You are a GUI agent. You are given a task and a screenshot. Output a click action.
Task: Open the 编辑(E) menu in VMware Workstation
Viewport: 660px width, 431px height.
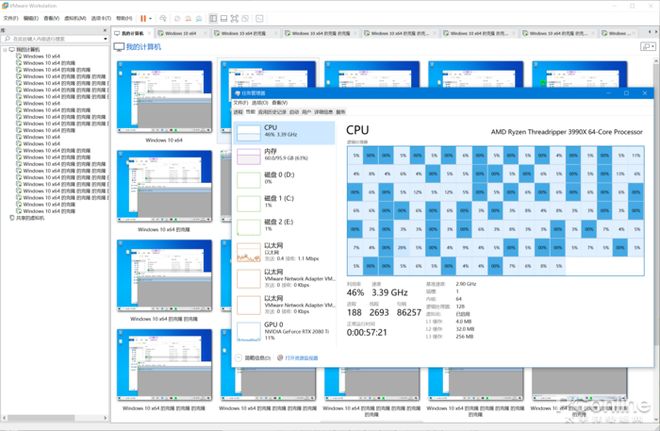pos(31,19)
